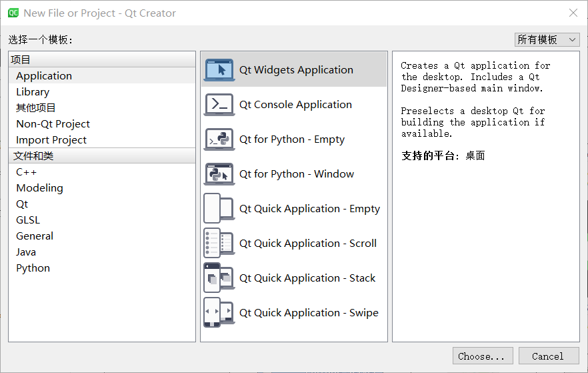Select the Modeling file category
This screenshot has height=373, width=588.
point(39,188)
